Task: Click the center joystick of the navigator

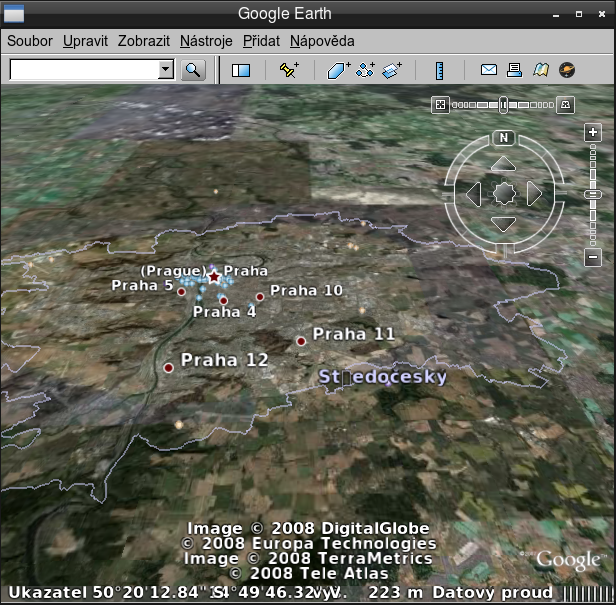Action: 504,193
